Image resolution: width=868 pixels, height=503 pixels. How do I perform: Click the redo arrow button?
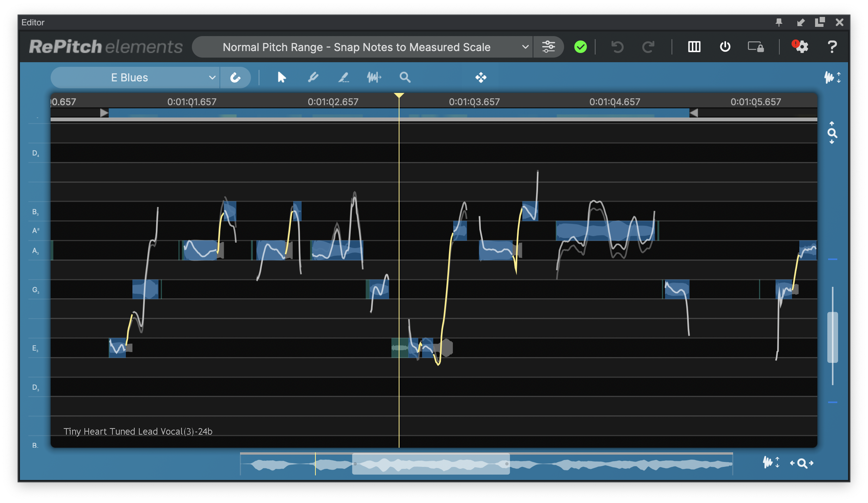648,47
